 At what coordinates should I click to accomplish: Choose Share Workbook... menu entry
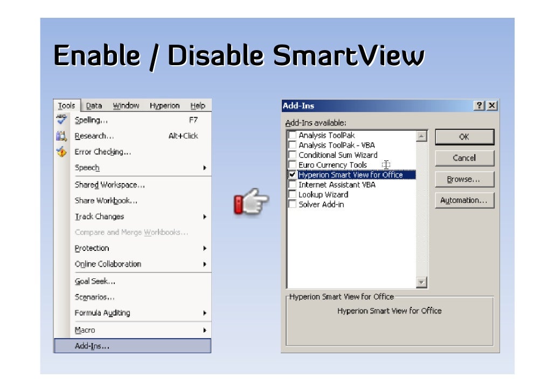point(133,201)
